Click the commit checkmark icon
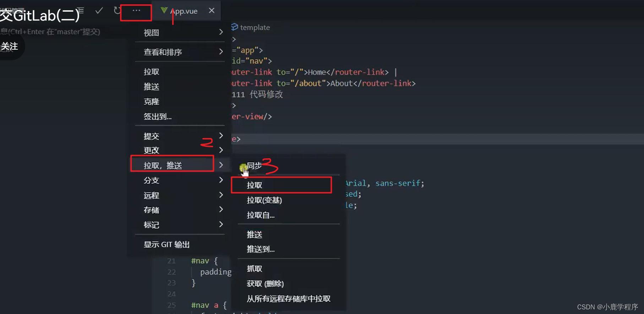 (x=99, y=11)
